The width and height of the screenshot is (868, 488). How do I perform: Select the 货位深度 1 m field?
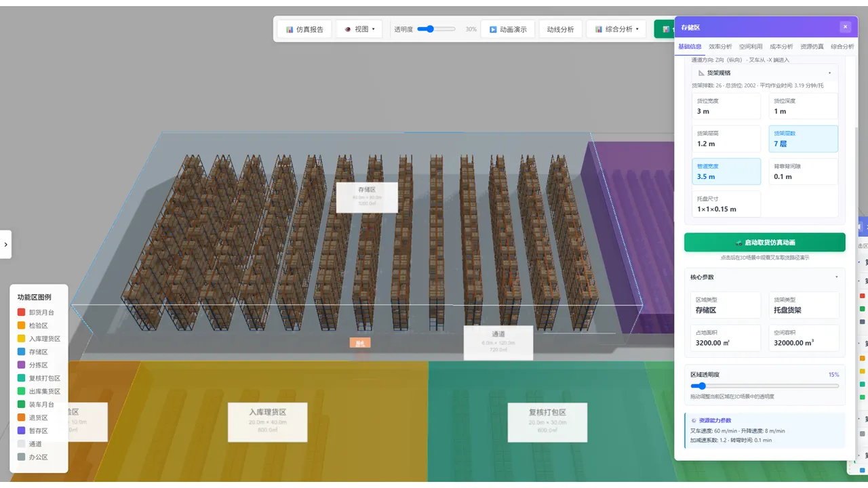[803, 106]
